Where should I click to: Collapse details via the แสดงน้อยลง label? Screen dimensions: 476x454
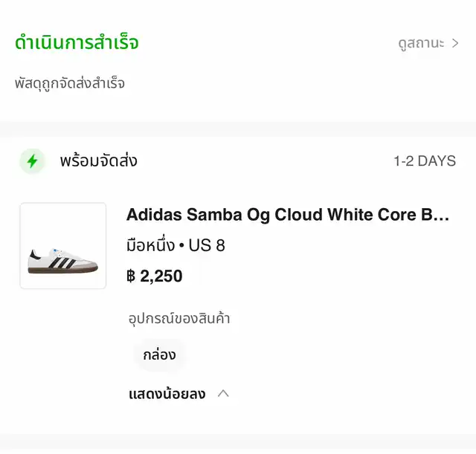click(x=167, y=394)
